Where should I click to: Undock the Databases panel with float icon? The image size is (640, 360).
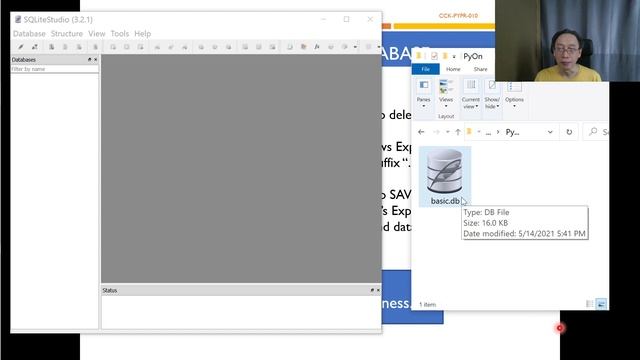(x=89, y=60)
